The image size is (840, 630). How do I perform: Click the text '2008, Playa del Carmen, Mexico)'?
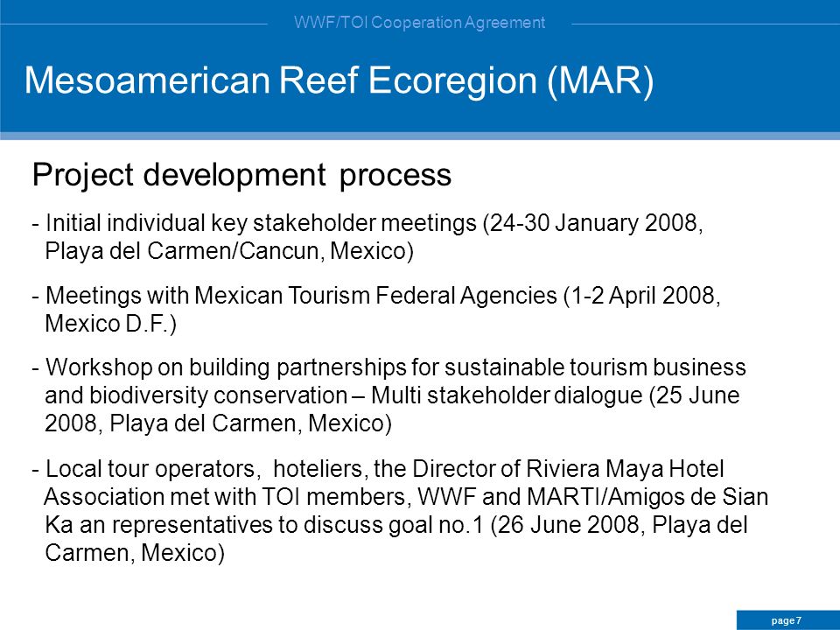pyautogui.click(x=219, y=423)
